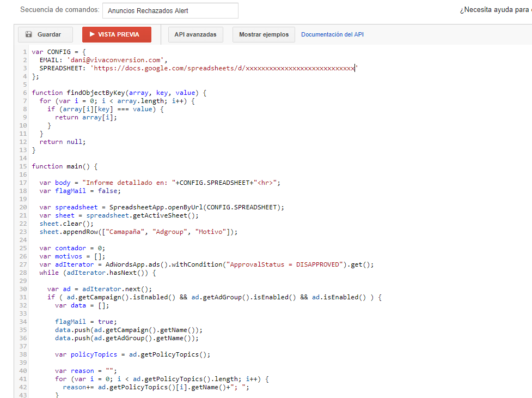The image size is (532, 398).
Task: Click the Guardar save button
Action: 45,35
